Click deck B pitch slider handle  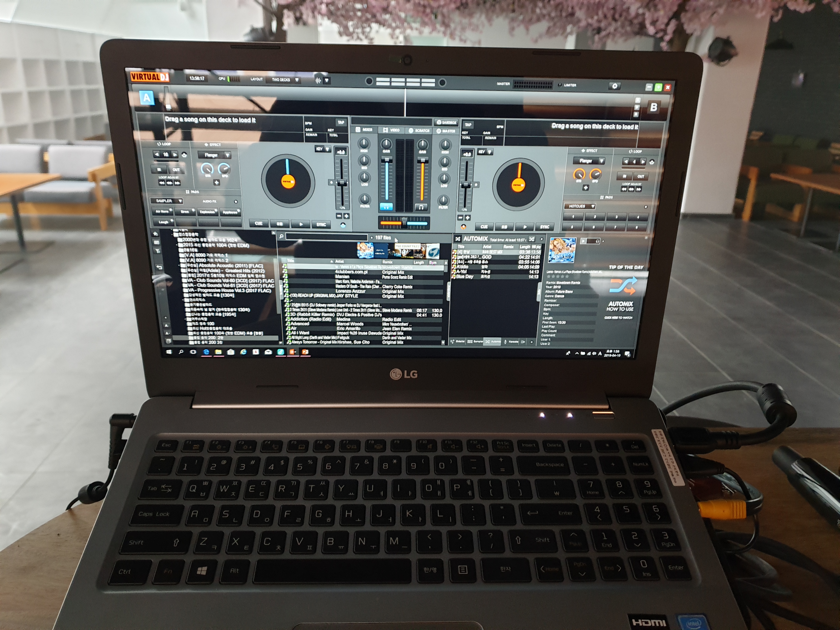coord(466,185)
